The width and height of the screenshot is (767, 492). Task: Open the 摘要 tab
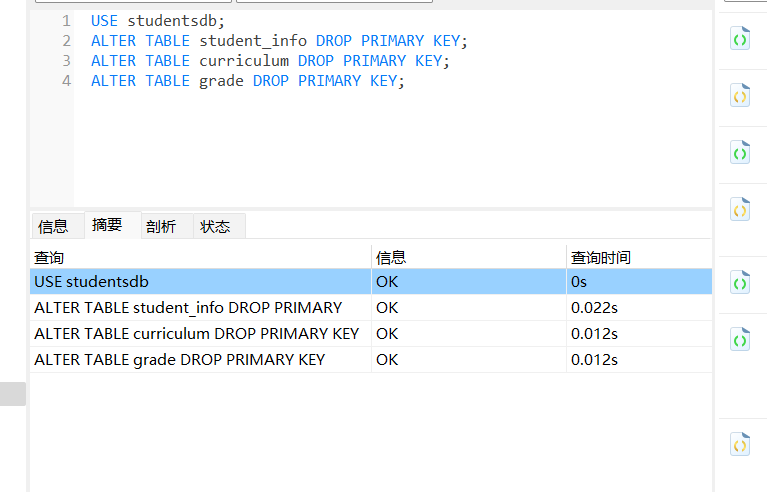(107, 225)
